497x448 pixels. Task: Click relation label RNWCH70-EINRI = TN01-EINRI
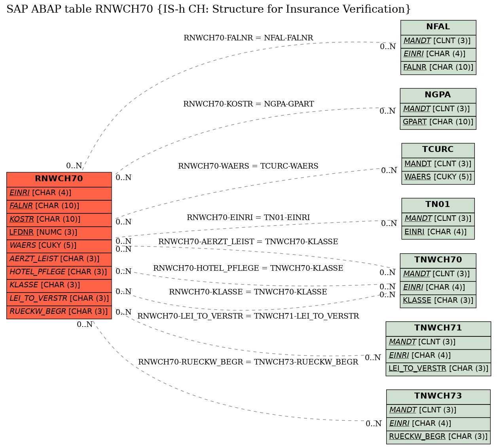[x=248, y=218]
